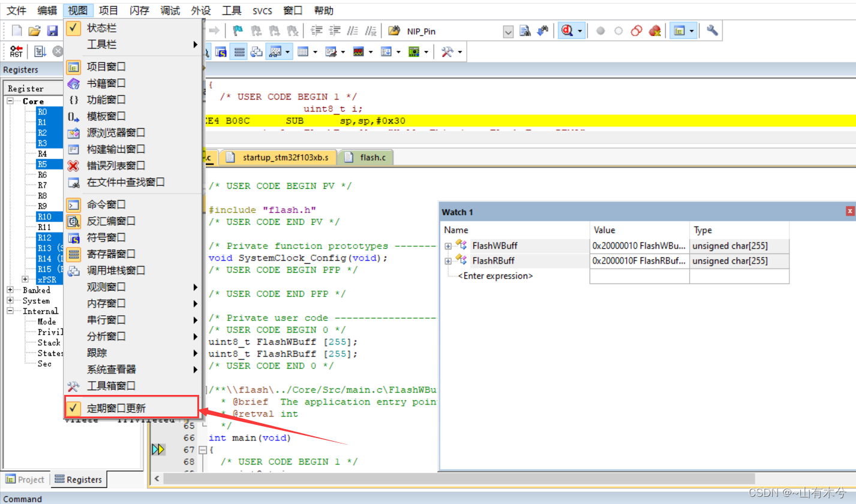The height and width of the screenshot is (504, 856).
Task: Click the Insert Breakpoint red dot icon
Action: (x=600, y=31)
